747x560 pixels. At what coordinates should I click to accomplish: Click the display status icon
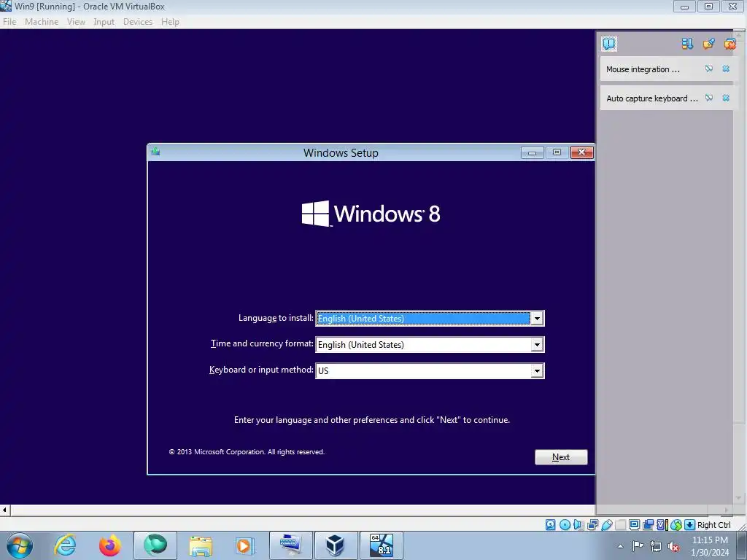pyautogui.click(x=634, y=525)
